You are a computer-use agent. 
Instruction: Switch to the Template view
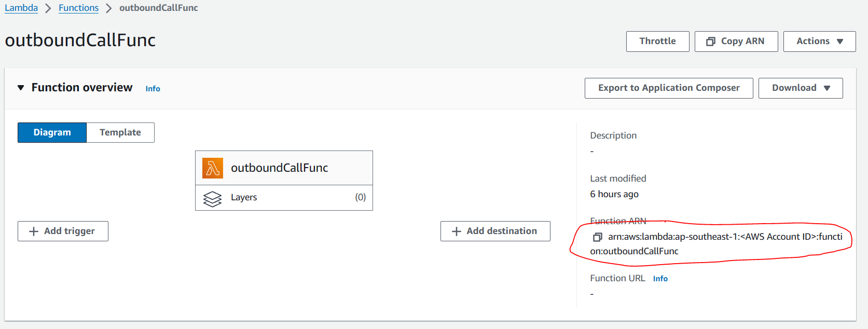[x=120, y=132]
